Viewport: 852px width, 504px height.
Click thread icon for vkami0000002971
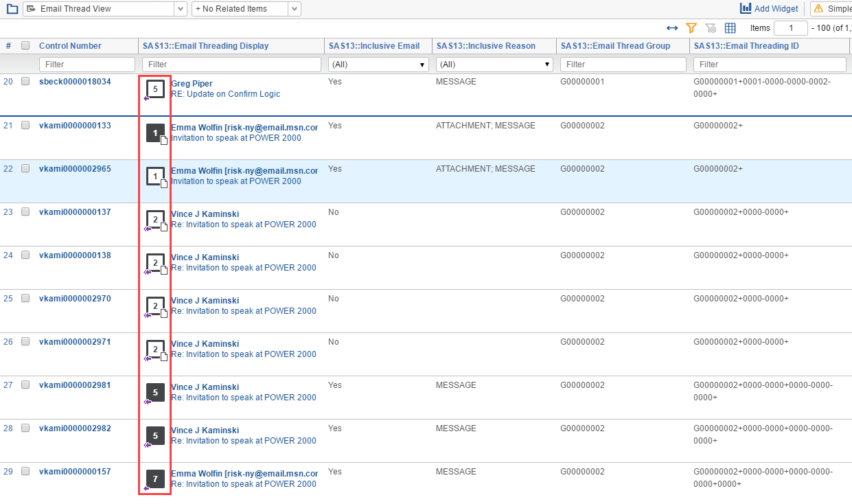tap(156, 350)
